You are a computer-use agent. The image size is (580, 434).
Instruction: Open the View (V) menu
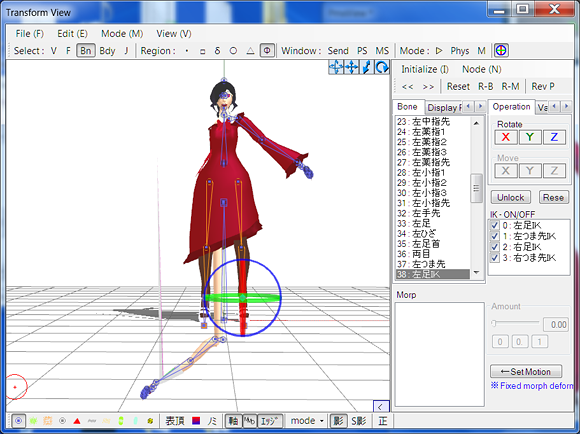point(174,34)
